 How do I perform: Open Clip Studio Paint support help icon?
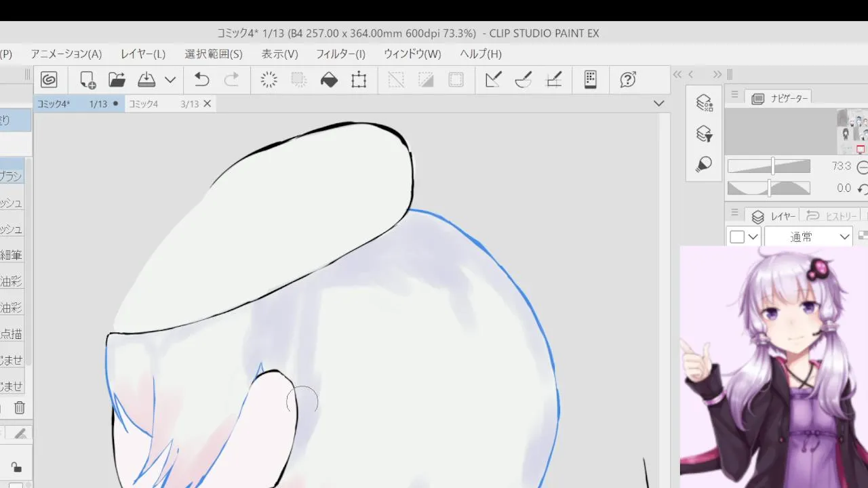[x=628, y=80]
